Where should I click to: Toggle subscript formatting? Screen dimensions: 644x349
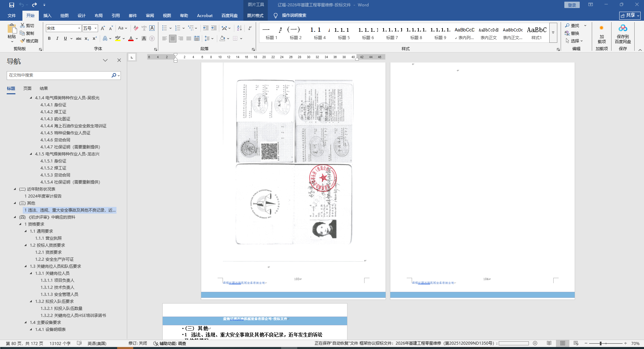(x=87, y=38)
